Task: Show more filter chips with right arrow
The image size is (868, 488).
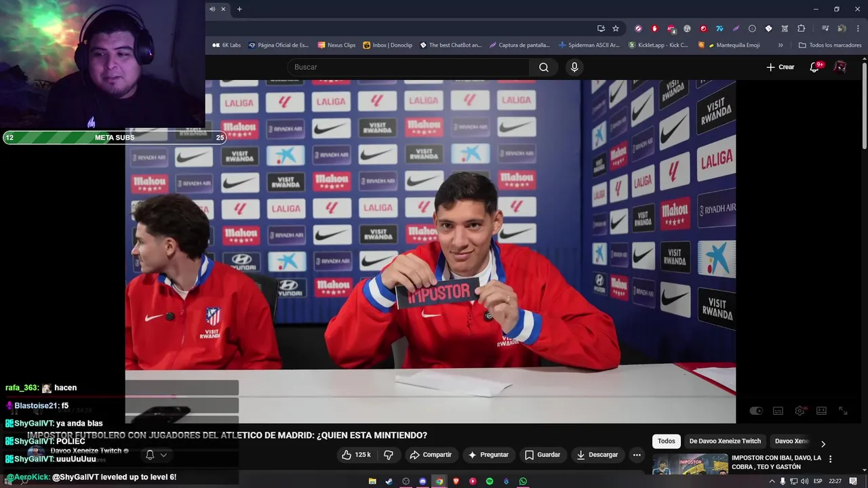Action: (823, 444)
